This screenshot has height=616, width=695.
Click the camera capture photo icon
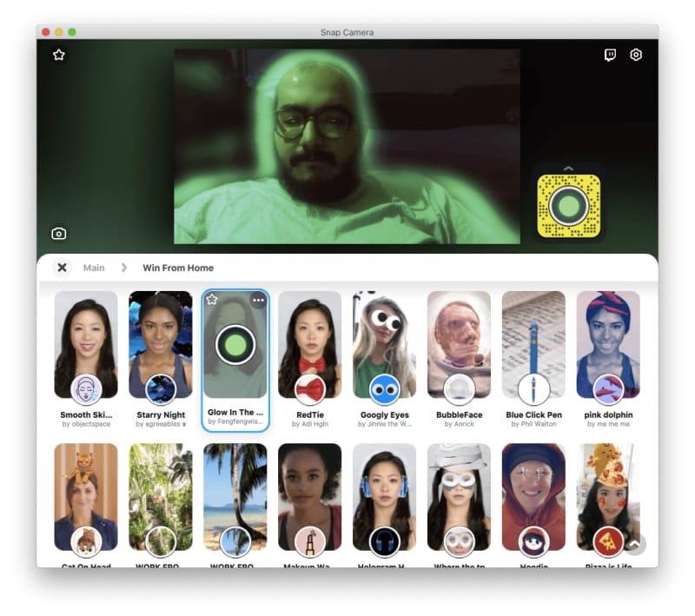(x=59, y=234)
